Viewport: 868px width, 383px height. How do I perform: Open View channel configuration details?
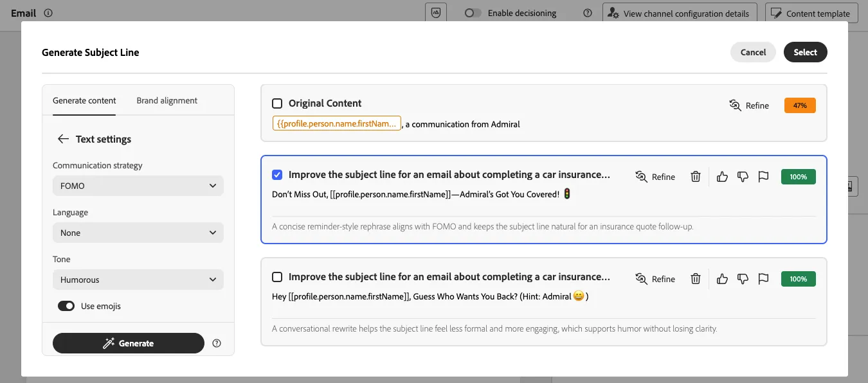(680, 13)
